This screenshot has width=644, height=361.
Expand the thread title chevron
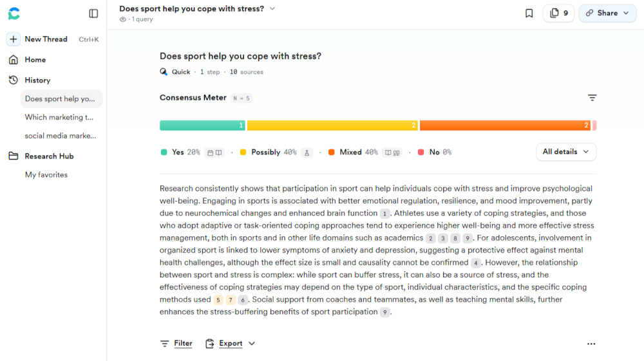(x=272, y=9)
